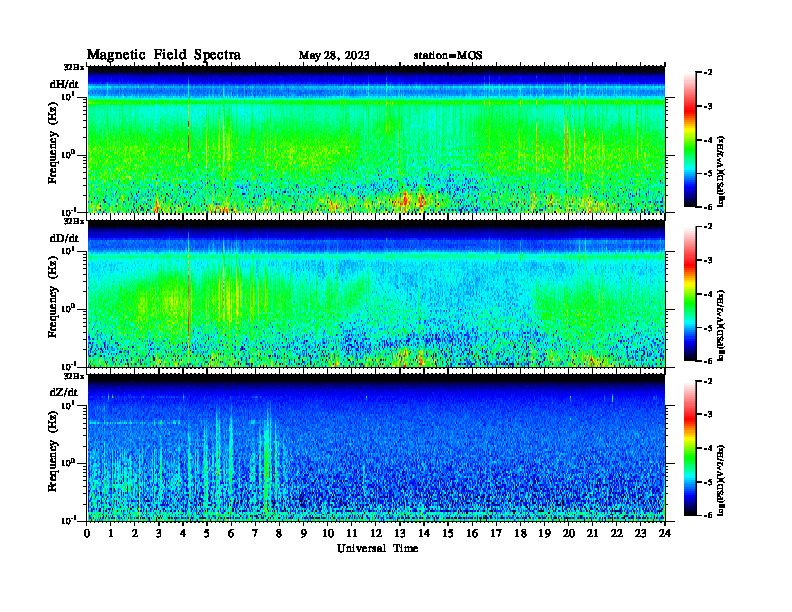Click hour "24" tick label on time axis
Screen dimensions: 792x612
click(x=665, y=534)
